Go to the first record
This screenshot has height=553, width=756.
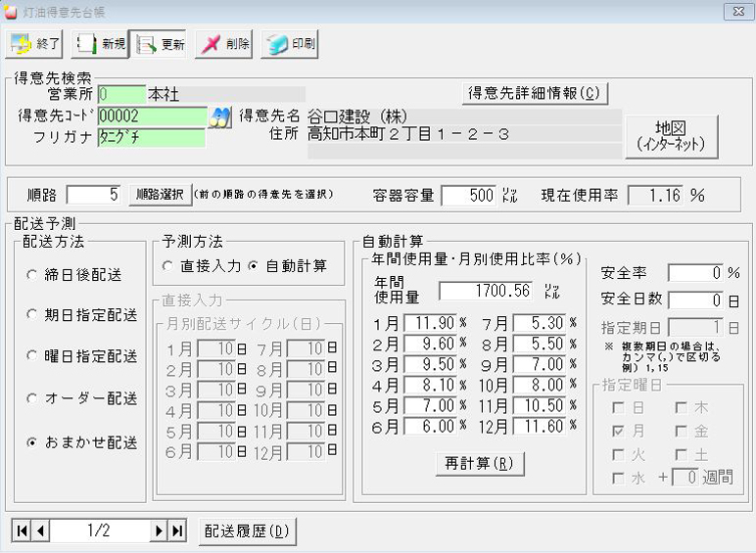click(22, 530)
